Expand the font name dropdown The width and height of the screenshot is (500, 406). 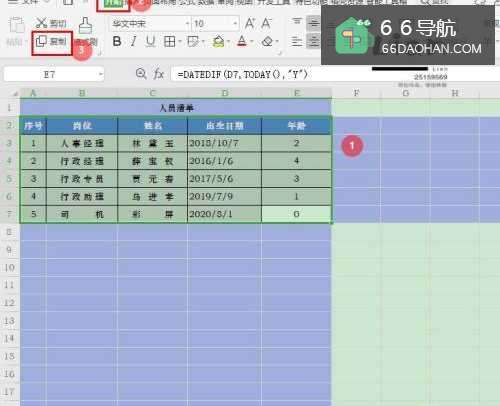pyautogui.click(x=187, y=24)
